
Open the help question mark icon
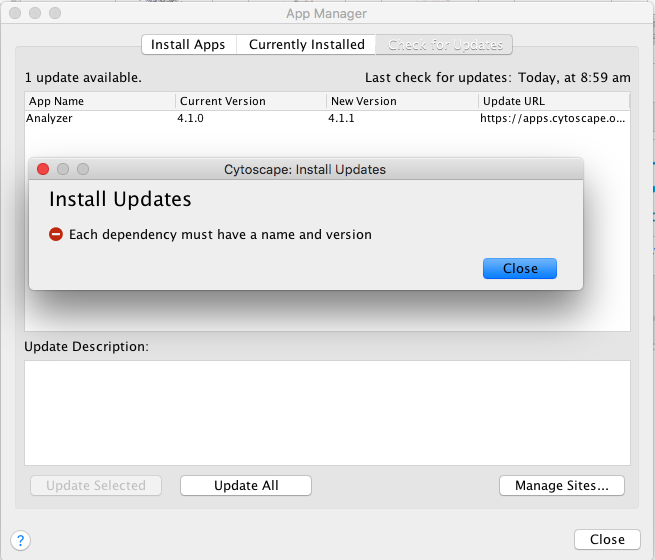click(x=20, y=540)
